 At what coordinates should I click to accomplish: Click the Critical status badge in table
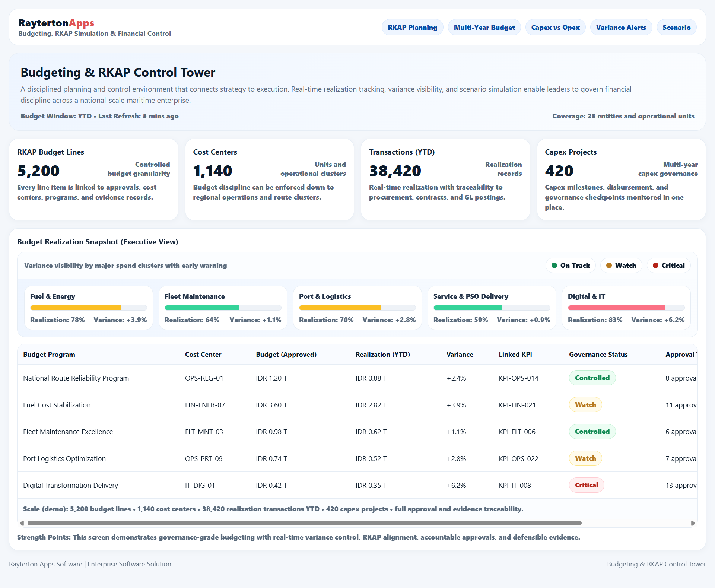(x=586, y=485)
